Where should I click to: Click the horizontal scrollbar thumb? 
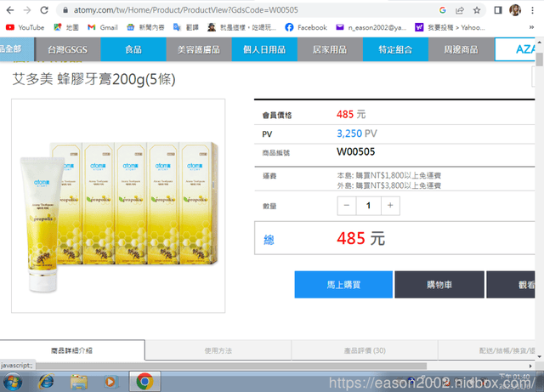pyautogui.click(x=231, y=366)
